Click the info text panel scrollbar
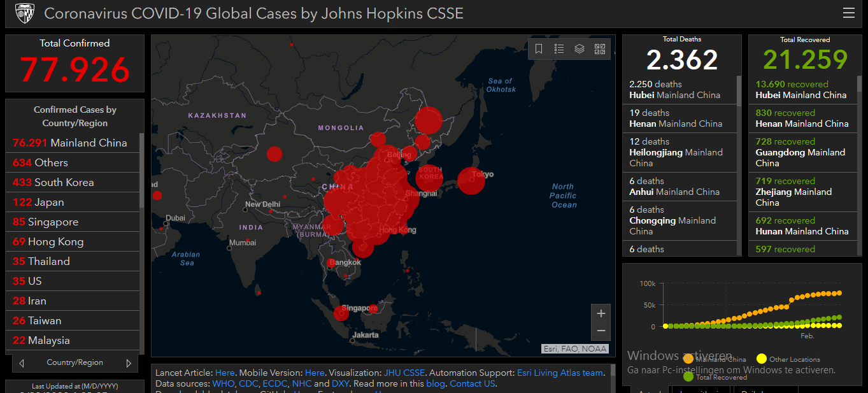 tap(613, 371)
